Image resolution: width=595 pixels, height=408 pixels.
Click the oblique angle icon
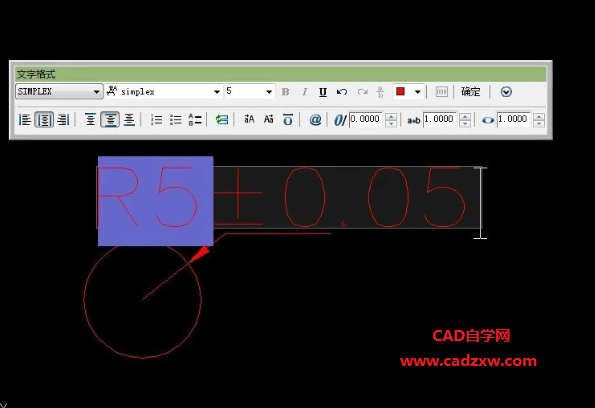click(x=340, y=120)
